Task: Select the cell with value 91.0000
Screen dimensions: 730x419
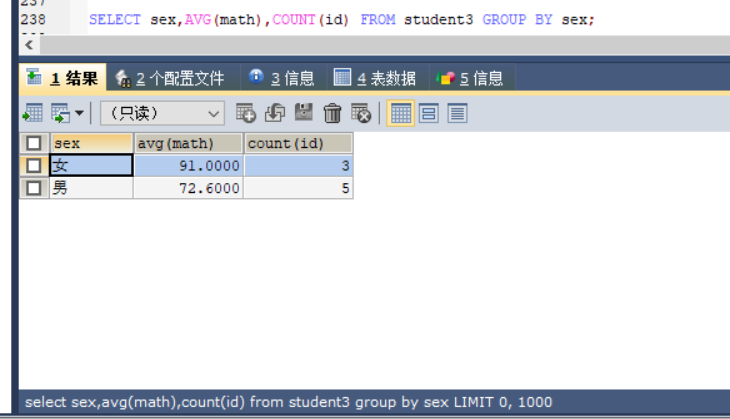Action: tap(188, 166)
